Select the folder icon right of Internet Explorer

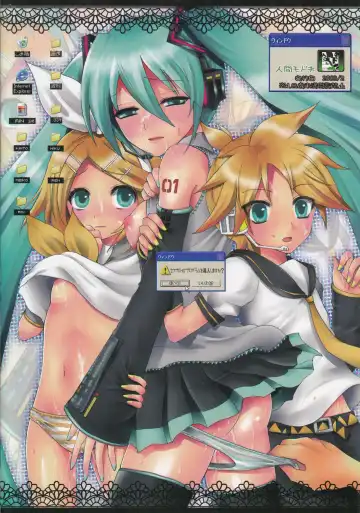56,80
